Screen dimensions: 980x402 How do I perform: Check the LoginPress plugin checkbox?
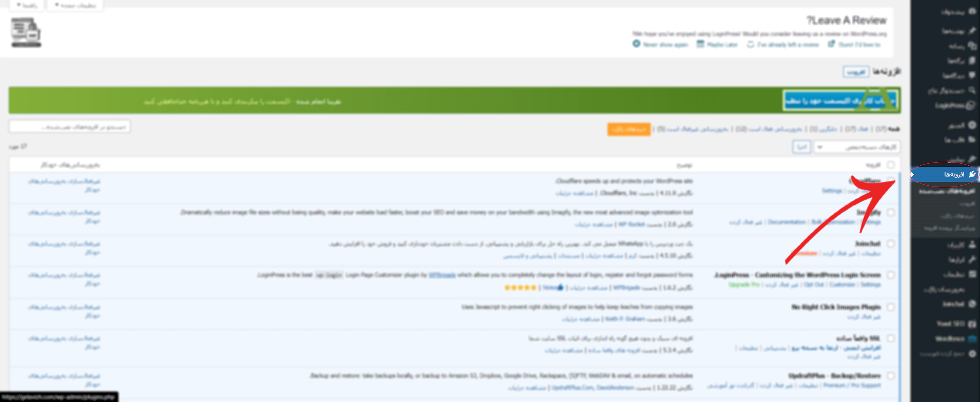tap(890, 275)
